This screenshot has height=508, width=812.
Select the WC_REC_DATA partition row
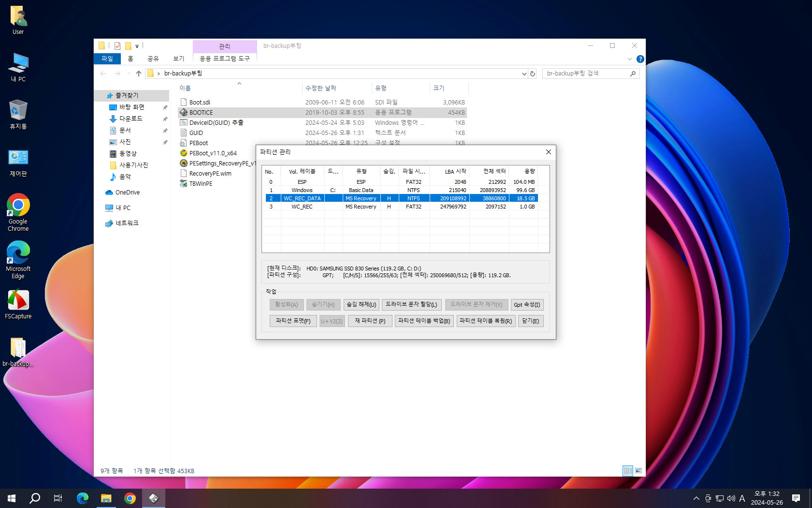402,198
